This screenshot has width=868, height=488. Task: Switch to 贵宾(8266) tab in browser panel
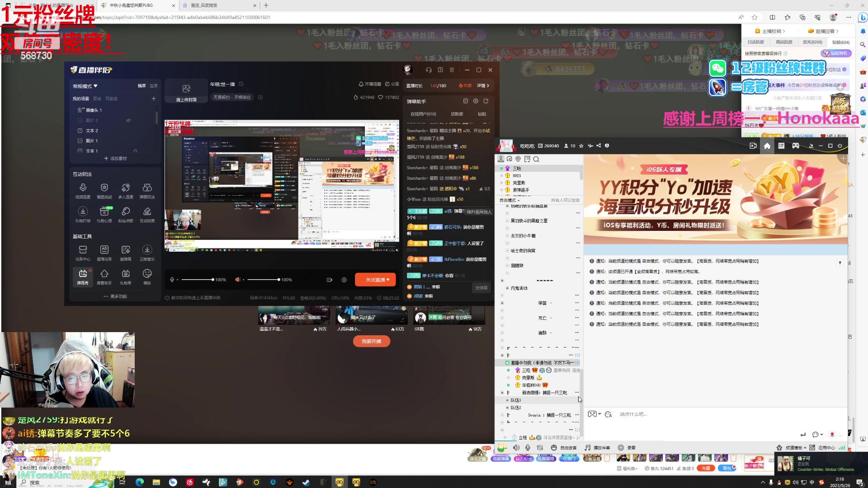(812, 42)
